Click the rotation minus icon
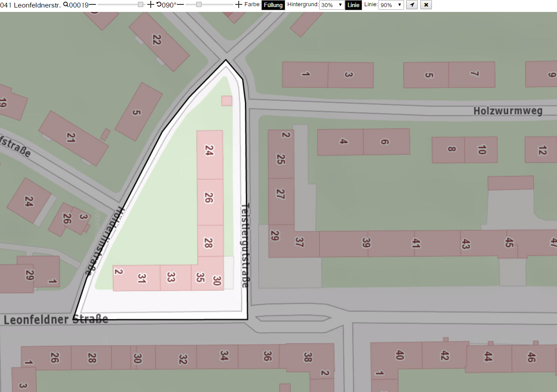 point(180,5)
